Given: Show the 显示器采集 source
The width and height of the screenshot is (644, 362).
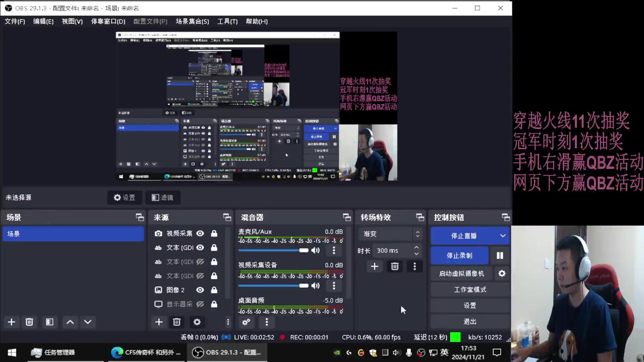Looking at the screenshot, I should coord(200,304).
